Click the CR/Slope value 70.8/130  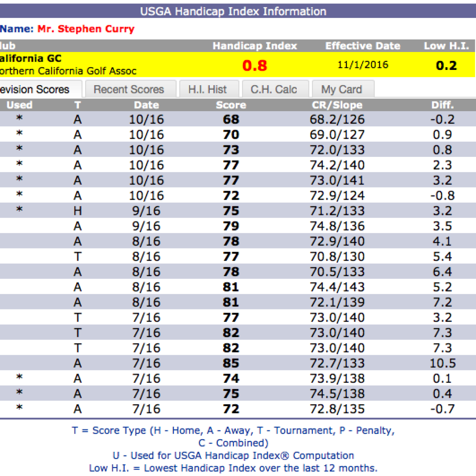coord(337,257)
